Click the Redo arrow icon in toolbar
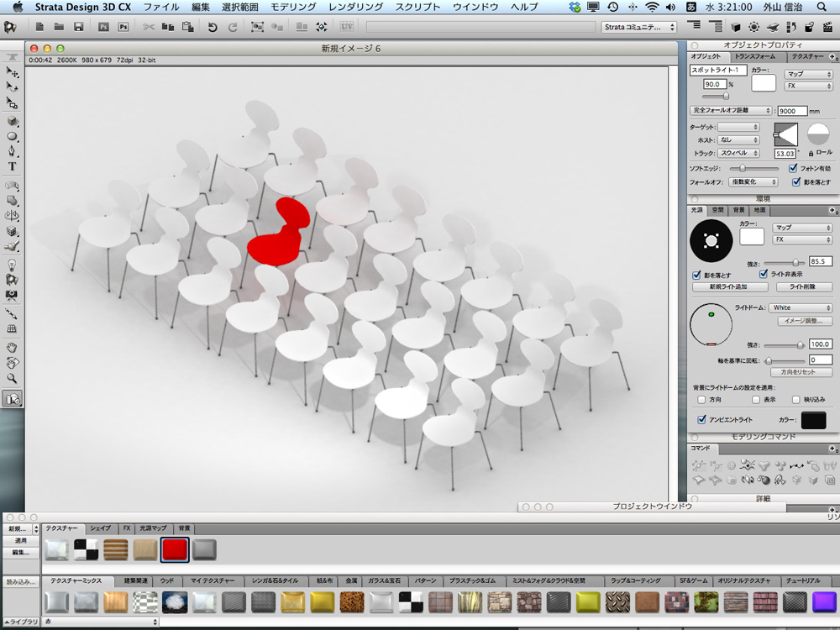The height and width of the screenshot is (630, 840). click(233, 27)
